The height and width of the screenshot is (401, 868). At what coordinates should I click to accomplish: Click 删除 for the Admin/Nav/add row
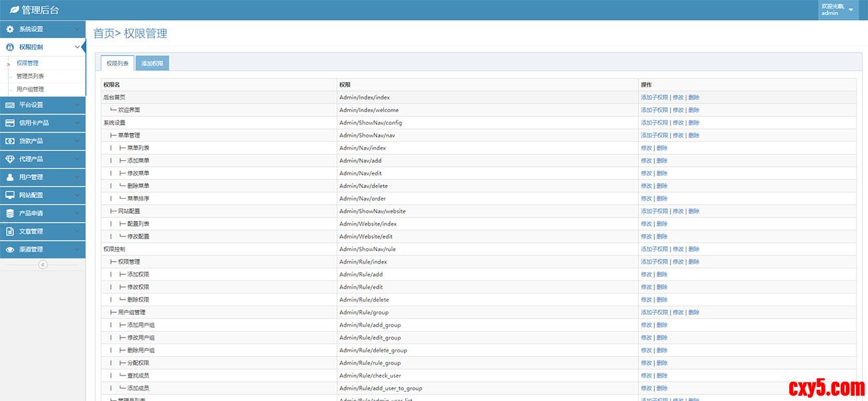(x=662, y=161)
